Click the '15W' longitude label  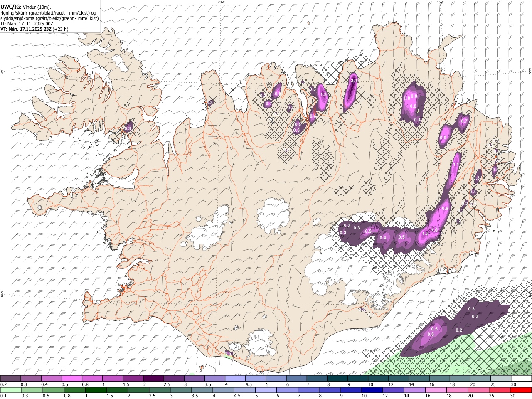point(440,2)
